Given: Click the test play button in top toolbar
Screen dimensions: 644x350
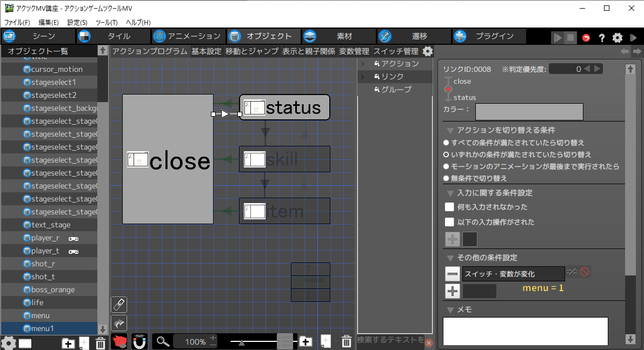Looking at the screenshot, I should 557,38.
